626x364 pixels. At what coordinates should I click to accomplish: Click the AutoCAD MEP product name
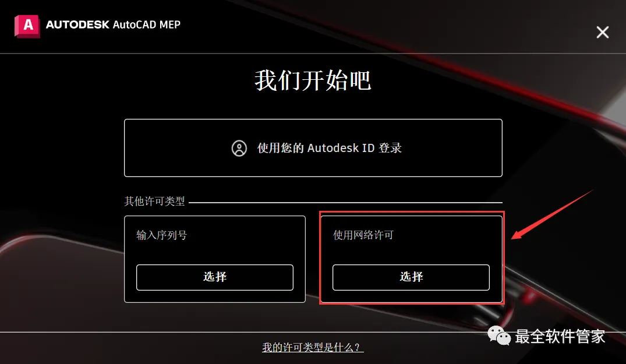click(147, 24)
